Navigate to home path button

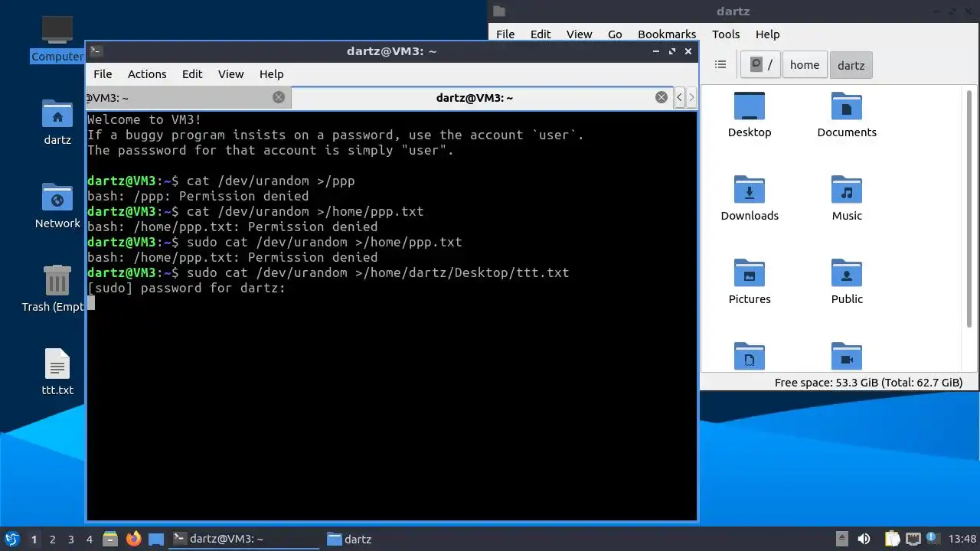click(805, 65)
